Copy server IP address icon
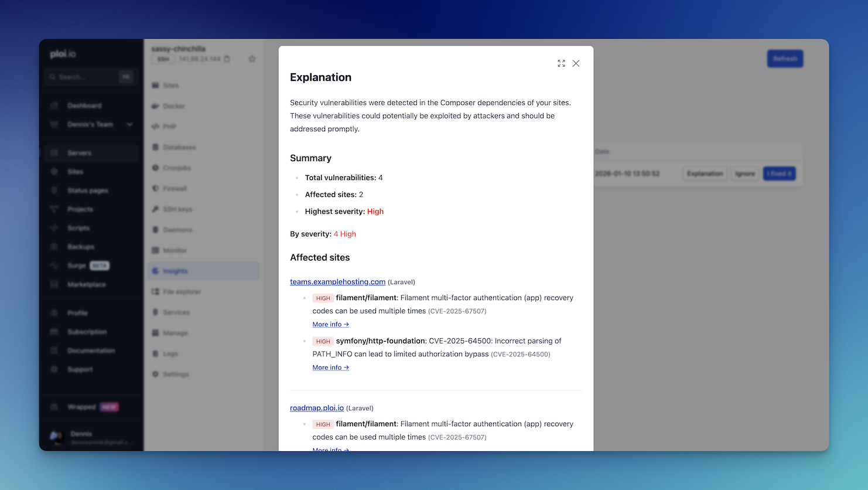This screenshot has width=868, height=490. point(227,59)
